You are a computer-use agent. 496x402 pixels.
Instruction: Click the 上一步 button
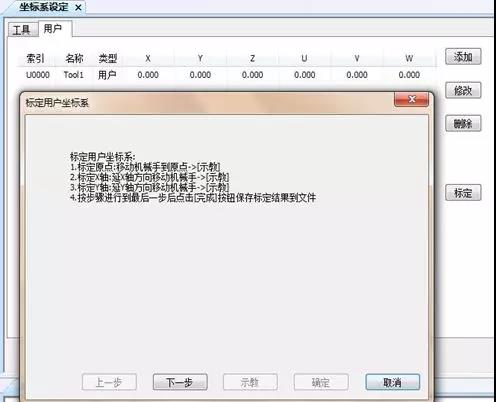pos(109,382)
